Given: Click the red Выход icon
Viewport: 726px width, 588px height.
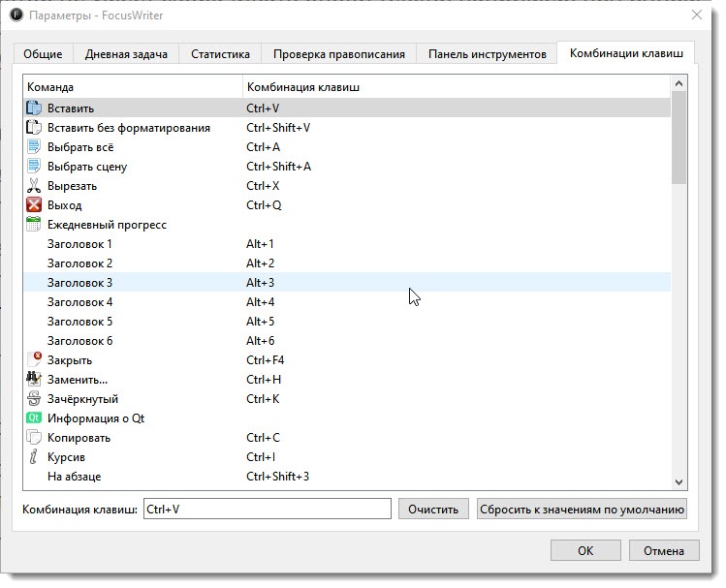Looking at the screenshot, I should (34, 205).
